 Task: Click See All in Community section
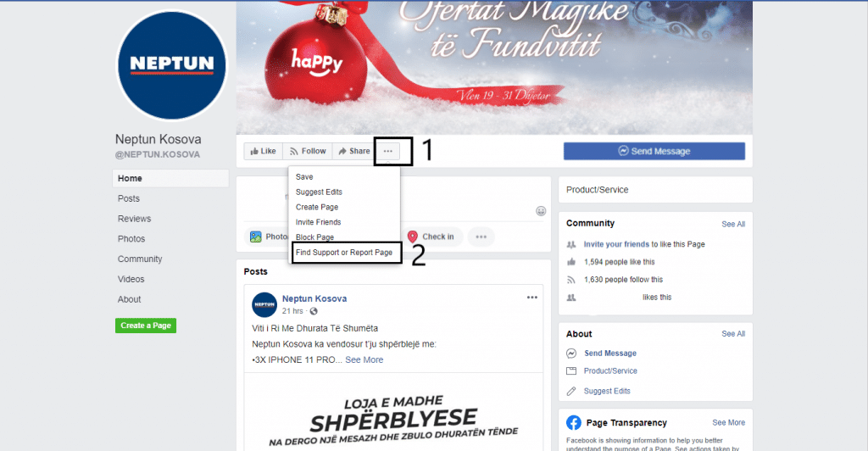click(x=733, y=224)
